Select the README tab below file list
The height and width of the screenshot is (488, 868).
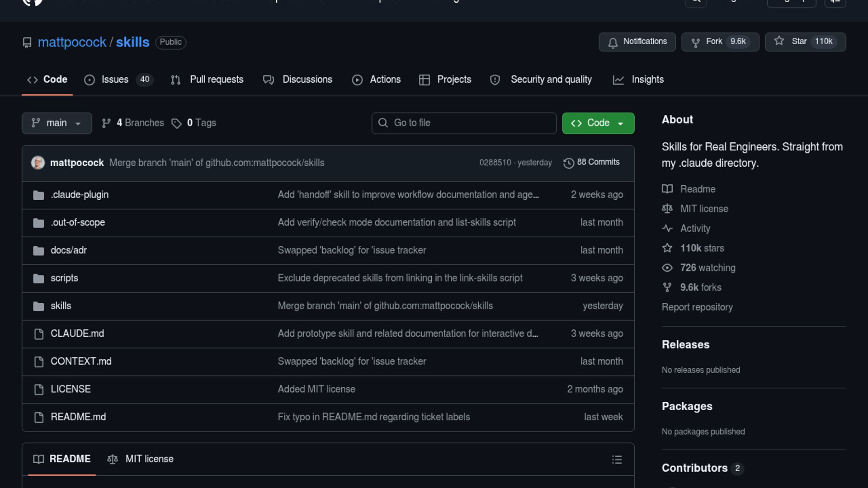62,459
